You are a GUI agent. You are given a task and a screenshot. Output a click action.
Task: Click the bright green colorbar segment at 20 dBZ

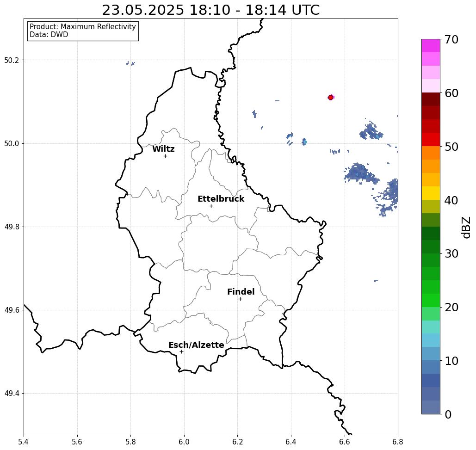point(431,300)
